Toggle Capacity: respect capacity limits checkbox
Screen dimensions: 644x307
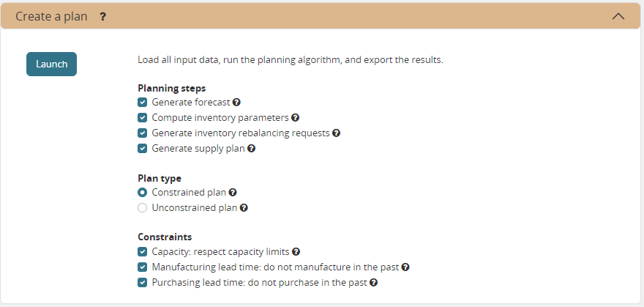[143, 251]
